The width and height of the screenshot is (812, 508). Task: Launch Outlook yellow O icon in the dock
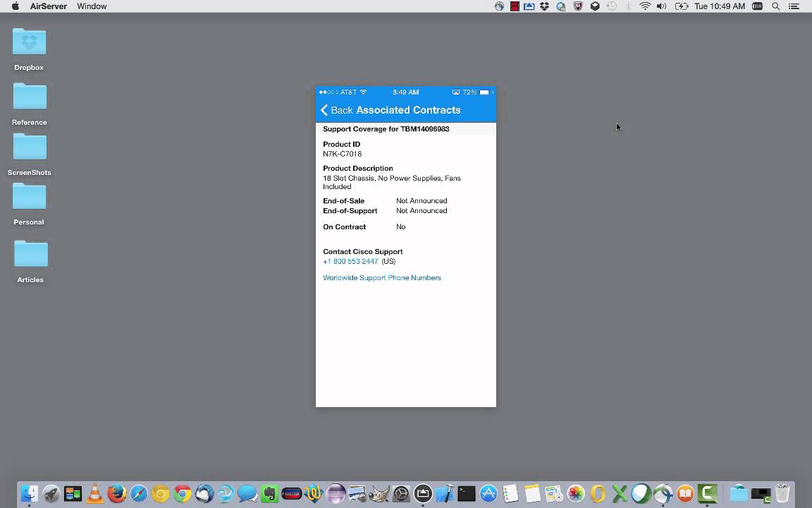click(598, 493)
